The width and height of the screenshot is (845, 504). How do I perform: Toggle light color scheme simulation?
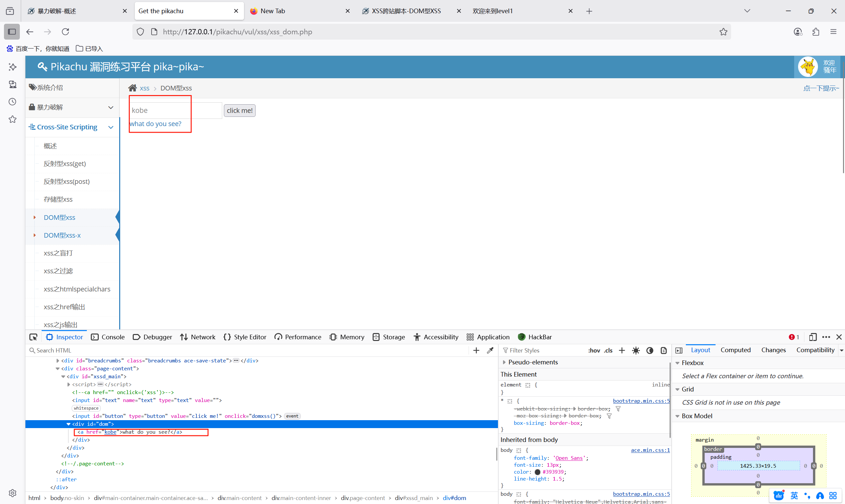[636, 350]
